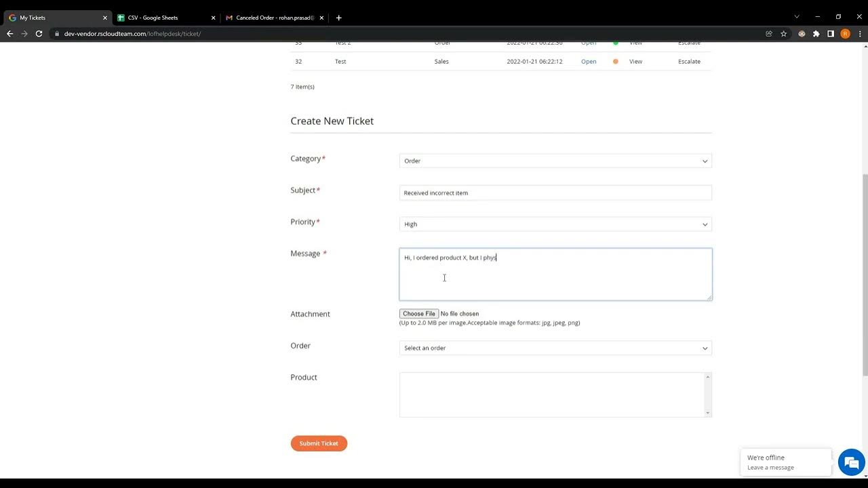Click the Subject input field
868x488 pixels.
[x=555, y=192]
